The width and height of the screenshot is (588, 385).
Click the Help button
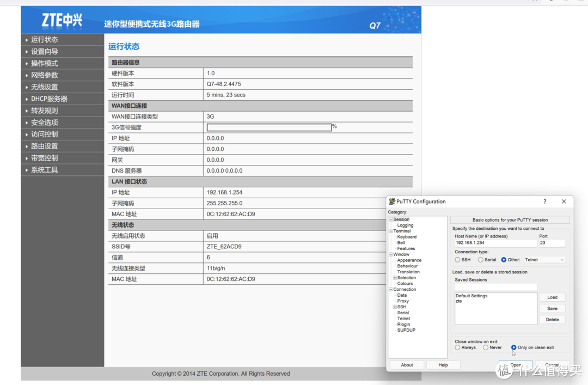point(443,365)
